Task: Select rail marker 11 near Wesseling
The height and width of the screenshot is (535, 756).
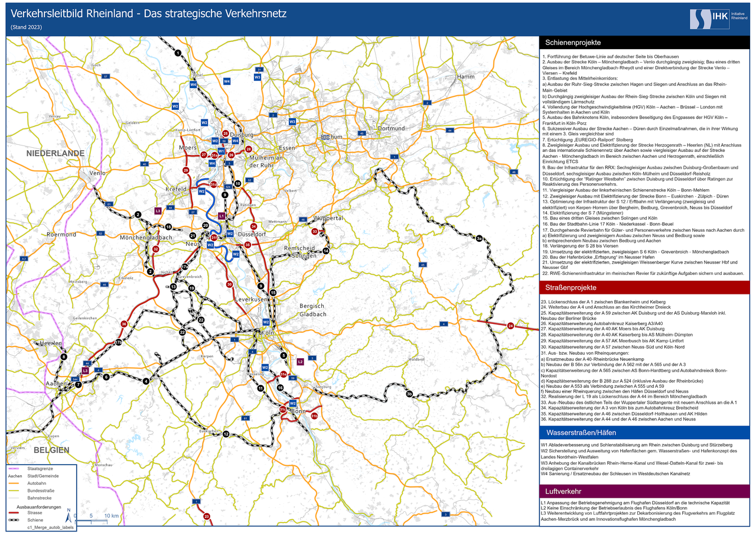Action: (x=260, y=388)
